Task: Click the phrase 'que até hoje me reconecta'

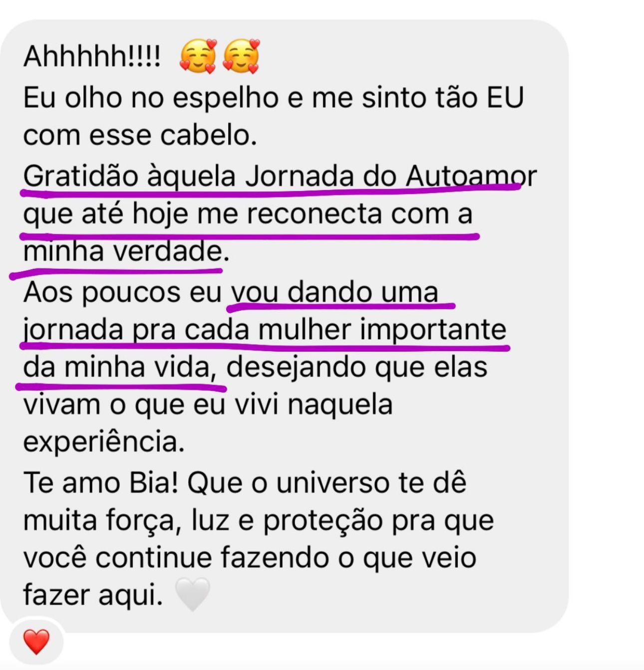Action: [203, 215]
